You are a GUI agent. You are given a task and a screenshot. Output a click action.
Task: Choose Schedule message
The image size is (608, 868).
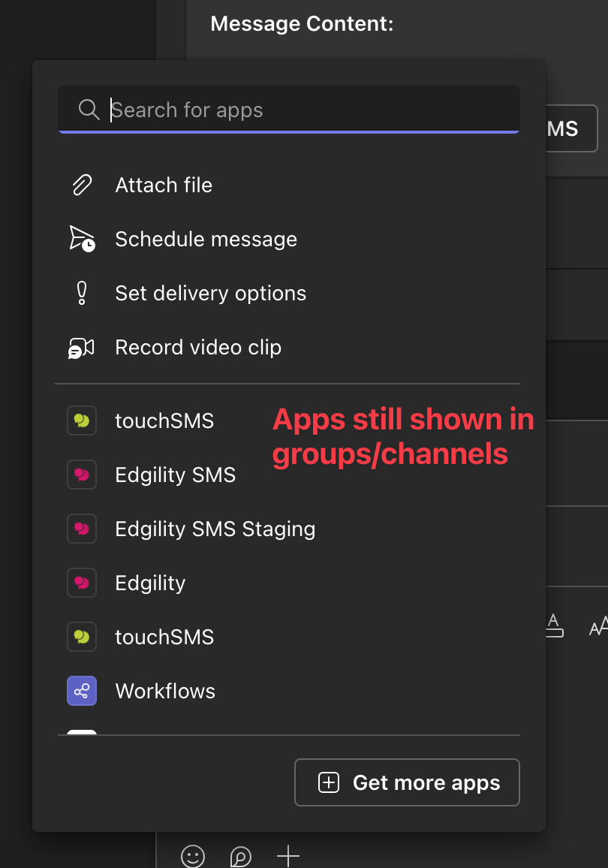[206, 239]
